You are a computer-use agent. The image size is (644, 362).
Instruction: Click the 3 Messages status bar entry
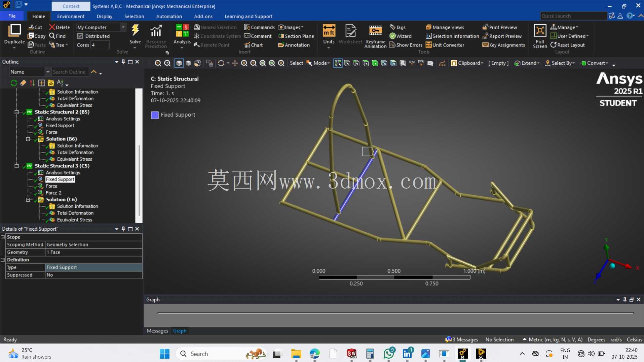461,339
